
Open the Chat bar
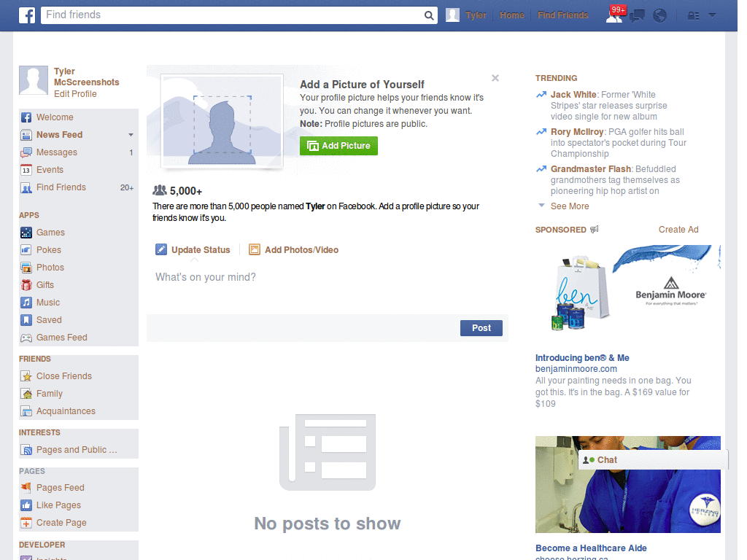click(x=653, y=460)
